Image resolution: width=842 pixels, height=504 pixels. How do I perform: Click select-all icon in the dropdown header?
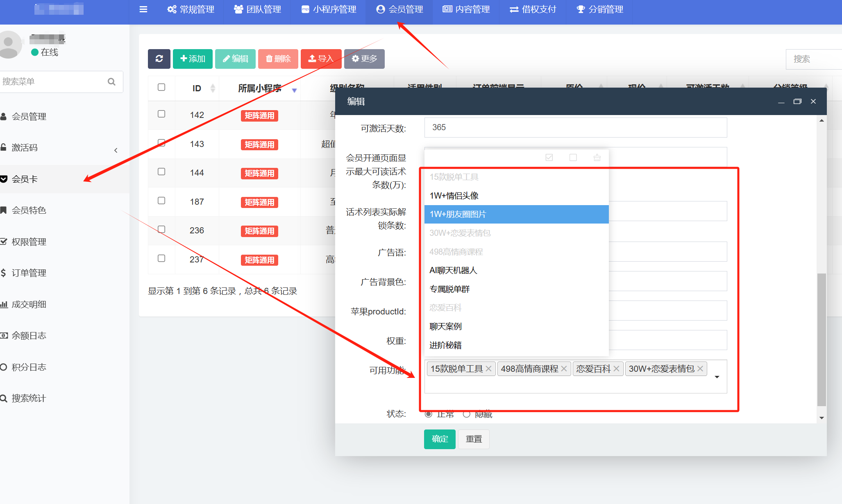549,158
